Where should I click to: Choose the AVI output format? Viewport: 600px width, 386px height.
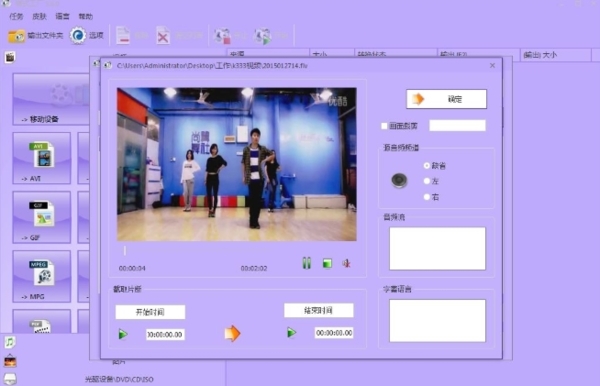tap(42, 158)
